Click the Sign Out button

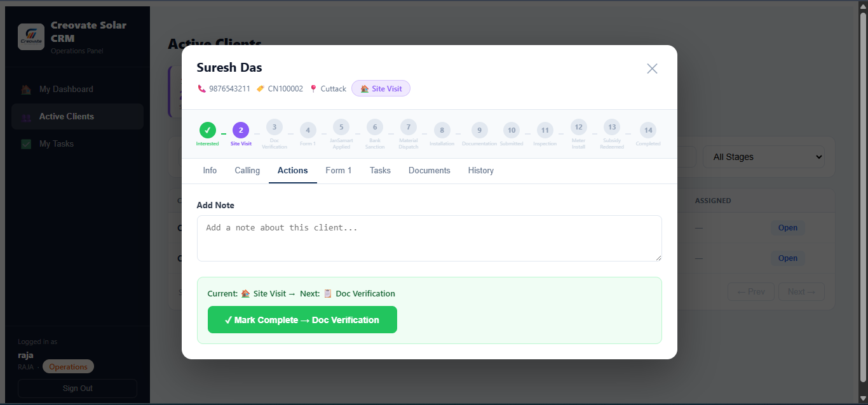(x=78, y=388)
